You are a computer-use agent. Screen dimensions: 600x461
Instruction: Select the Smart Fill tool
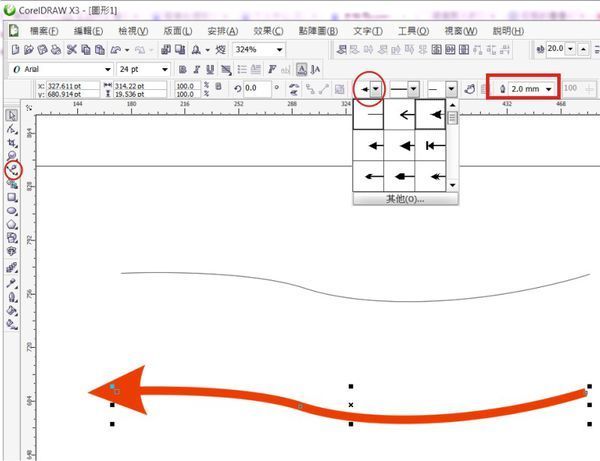(x=12, y=184)
